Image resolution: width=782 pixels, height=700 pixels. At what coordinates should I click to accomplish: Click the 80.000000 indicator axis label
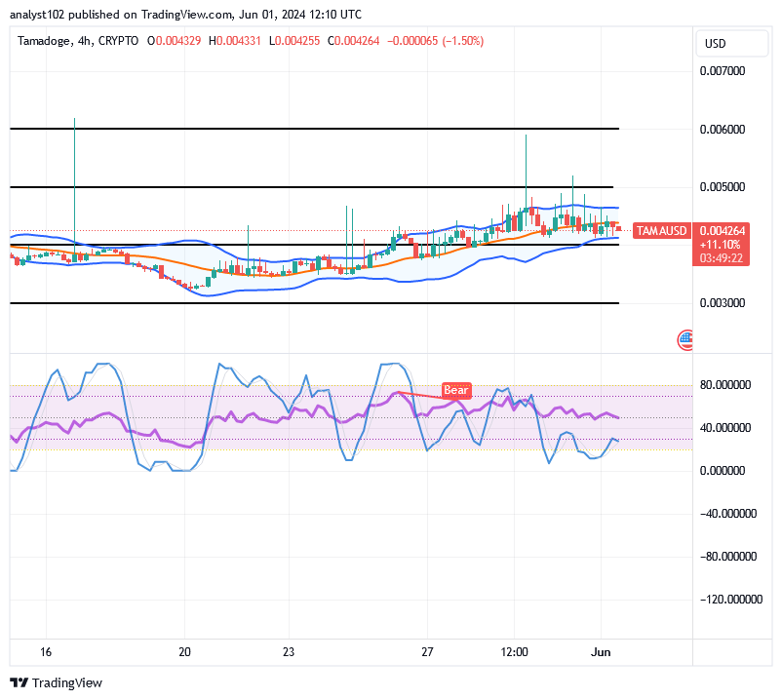(x=725, y=385)
